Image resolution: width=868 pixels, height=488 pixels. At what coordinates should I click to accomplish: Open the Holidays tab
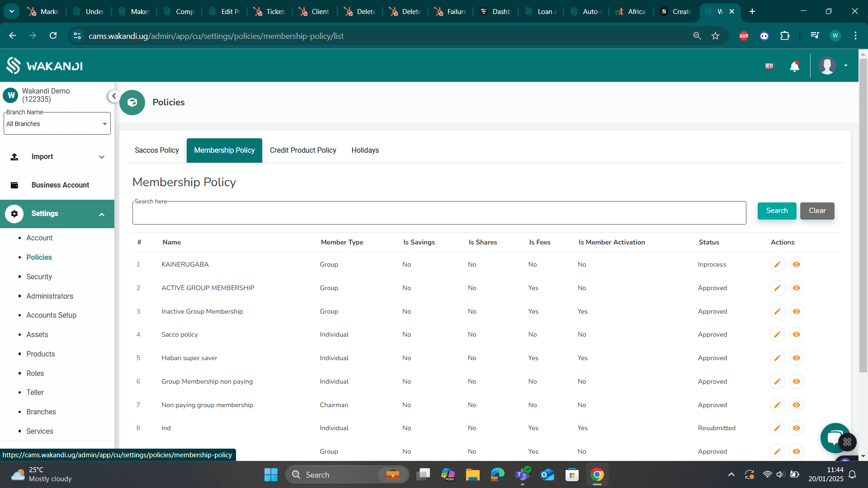tap(365, 150)
